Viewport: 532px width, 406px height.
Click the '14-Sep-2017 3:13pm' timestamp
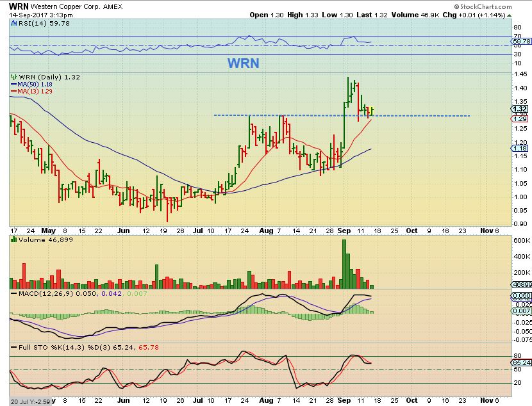point(41,15)
